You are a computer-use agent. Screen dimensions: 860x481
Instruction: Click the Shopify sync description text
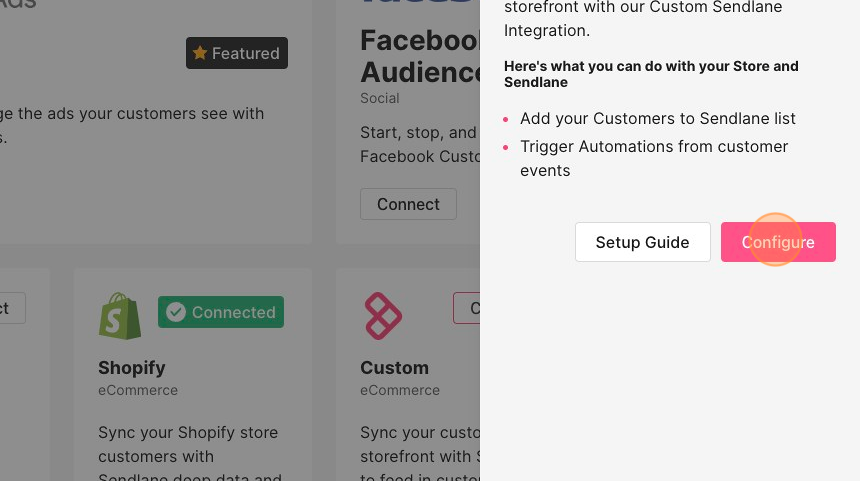(x=189, y=454)
